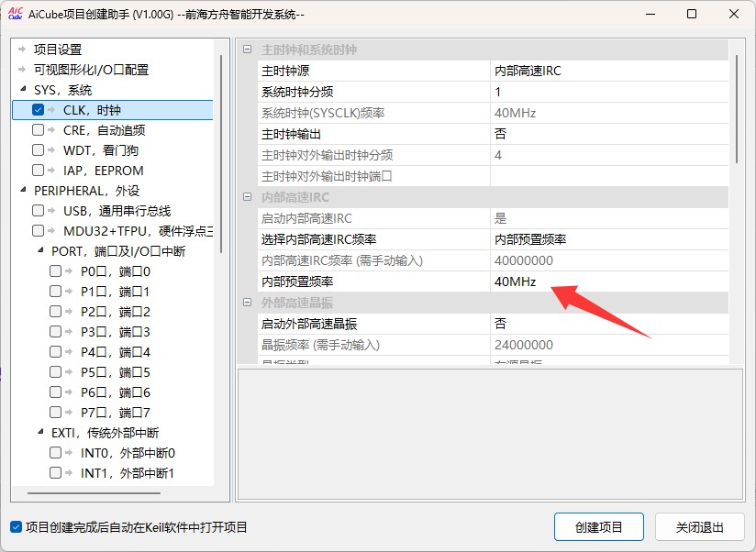The height and width of the screenshot is (552, 756).
Task: Click the 启动内部高速IRC value 是
Action: coord(609,218)
